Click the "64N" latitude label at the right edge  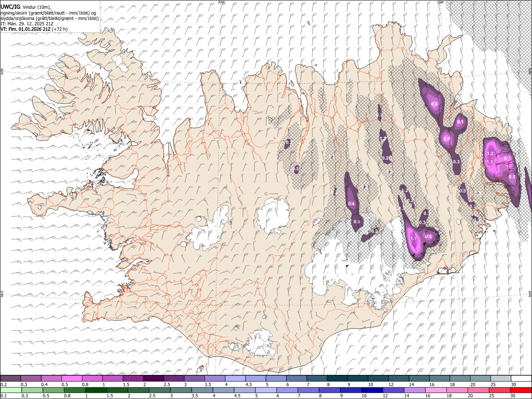530,293
